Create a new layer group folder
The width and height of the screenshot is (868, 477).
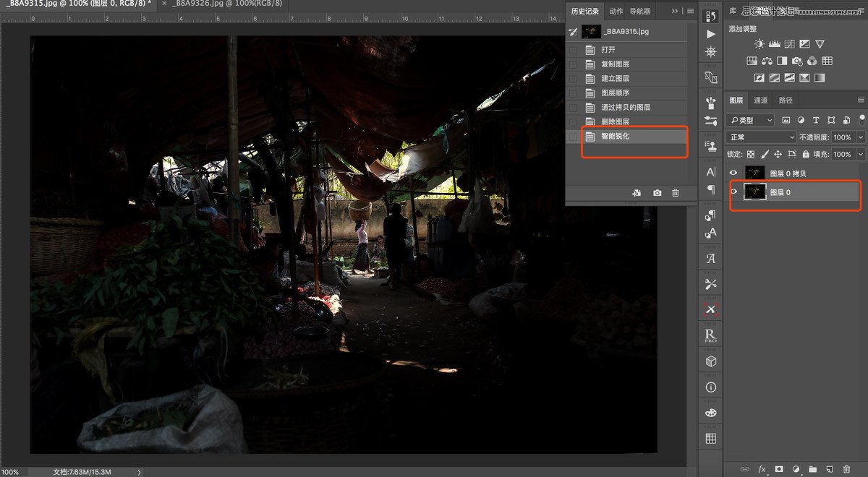pyautogui.click(x=812, y=469)
